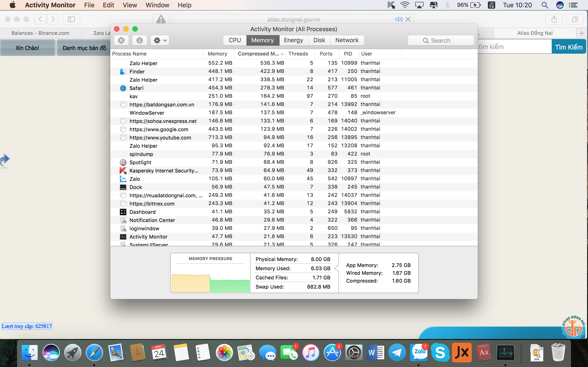Image resolution: width=588 pixels, height=367 pixels.
Task: Click the Tìm Kiếm search button
Action: click(568, 47)
